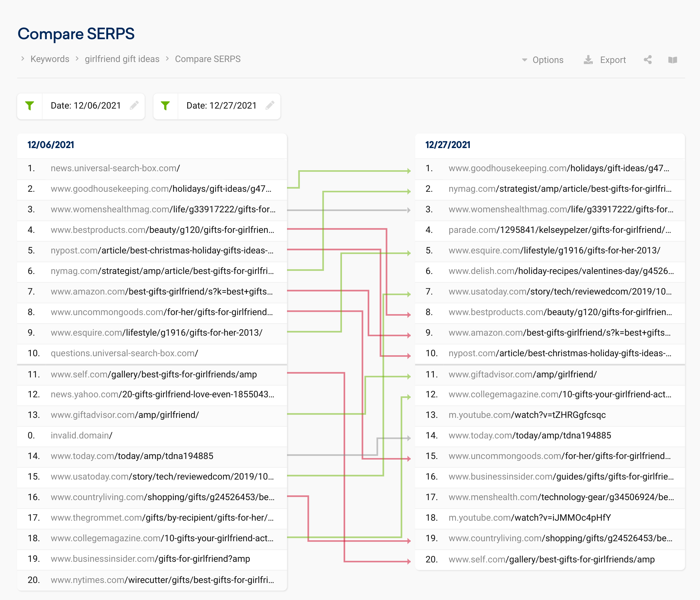Open the Options dropdown
700x600 pixels.
coord(543,60)
